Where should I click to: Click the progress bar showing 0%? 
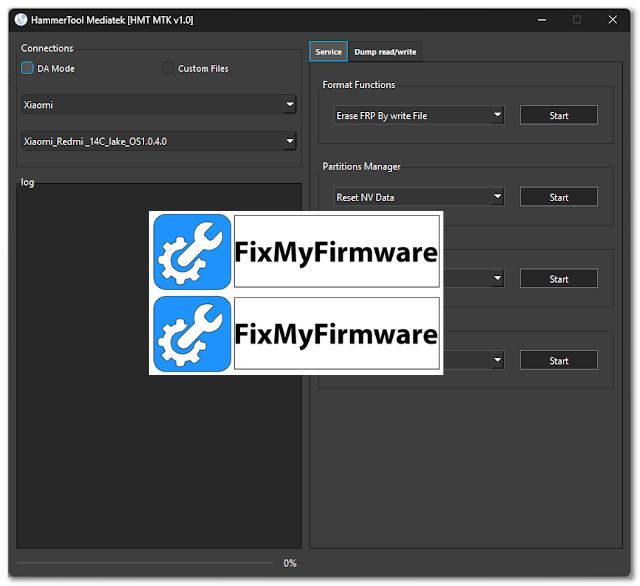[x=145, y=563]
